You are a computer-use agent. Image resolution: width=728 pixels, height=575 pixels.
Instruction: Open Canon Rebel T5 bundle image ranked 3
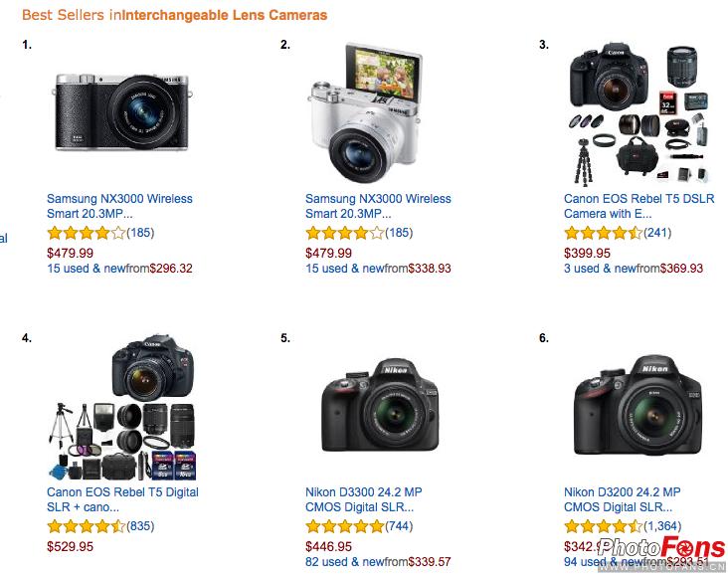[x=639, y=114]
